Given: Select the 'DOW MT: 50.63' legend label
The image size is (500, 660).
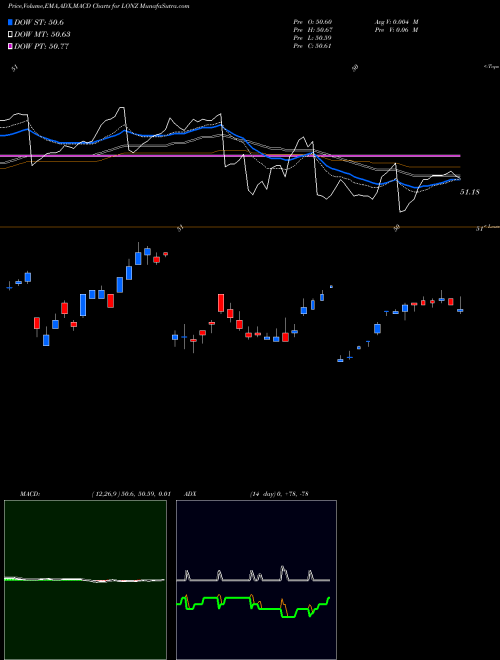Looking at the screenshot, I should [x=42, y=34].
